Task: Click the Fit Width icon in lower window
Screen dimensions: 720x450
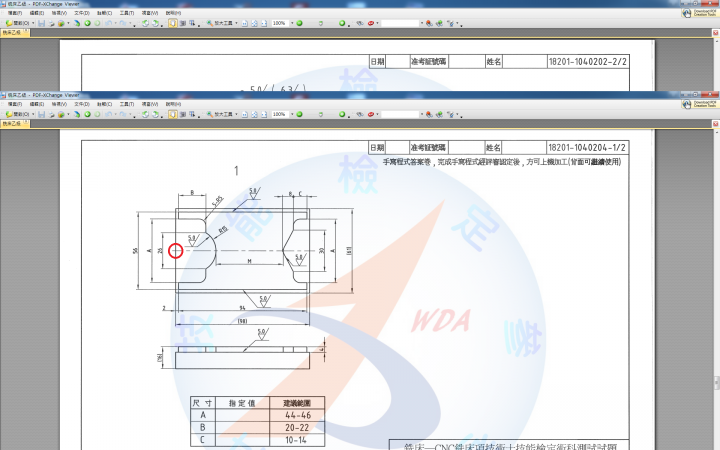Action: (264, 114)
